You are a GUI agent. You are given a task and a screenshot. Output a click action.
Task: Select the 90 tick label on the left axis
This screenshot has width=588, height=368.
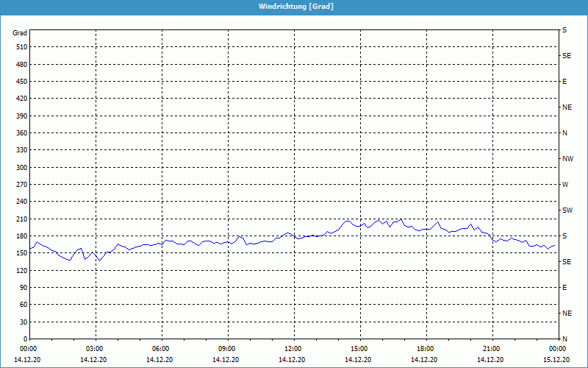click(x=22, y=288)
